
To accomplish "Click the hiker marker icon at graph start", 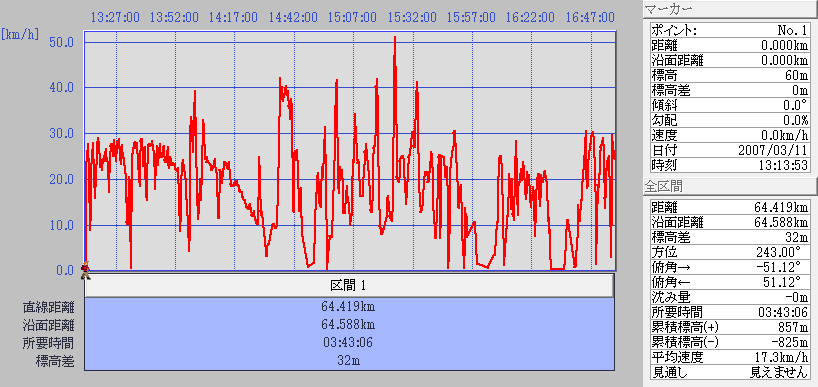I will click(85, 271).
